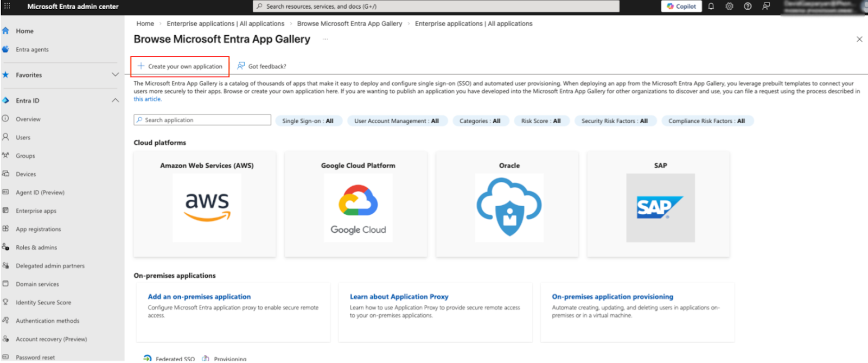
Task: Click the SAP logo tile
Action: (660, 207)
